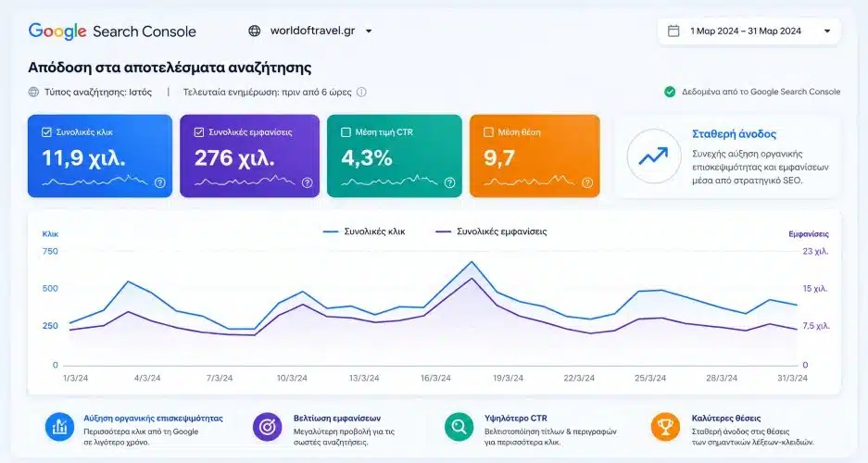Click Συνολικές εμφανίσεις legend entry in chart
The width and height of the screenshot is (868, 463).
(x=491, y=231)
